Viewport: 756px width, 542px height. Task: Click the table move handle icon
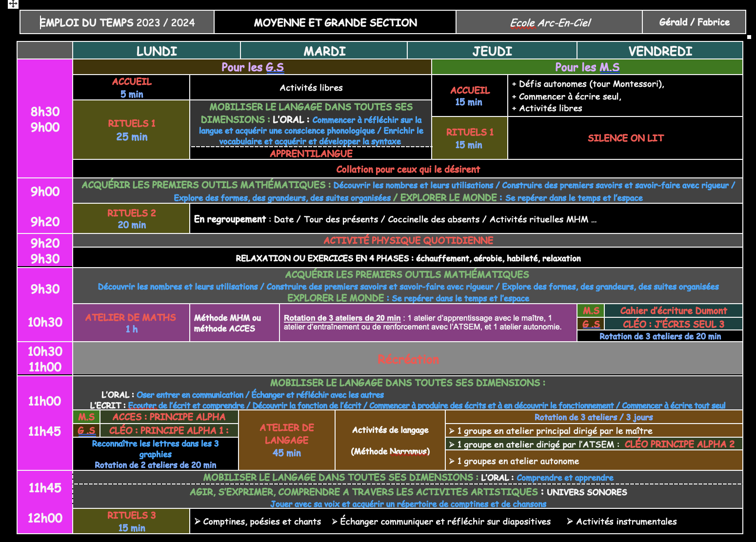[x=13, y=4]
